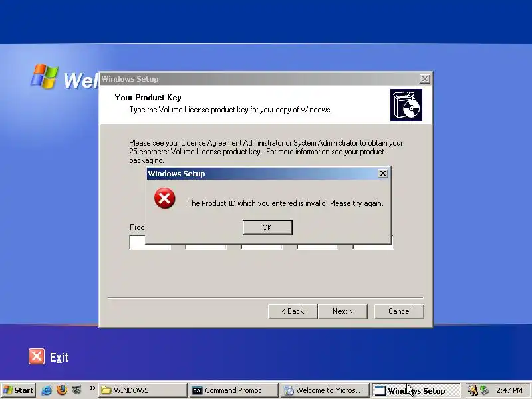Click the Exit red X icon
Viewport: 532px width, 399px height.
(x=37, y=356)
